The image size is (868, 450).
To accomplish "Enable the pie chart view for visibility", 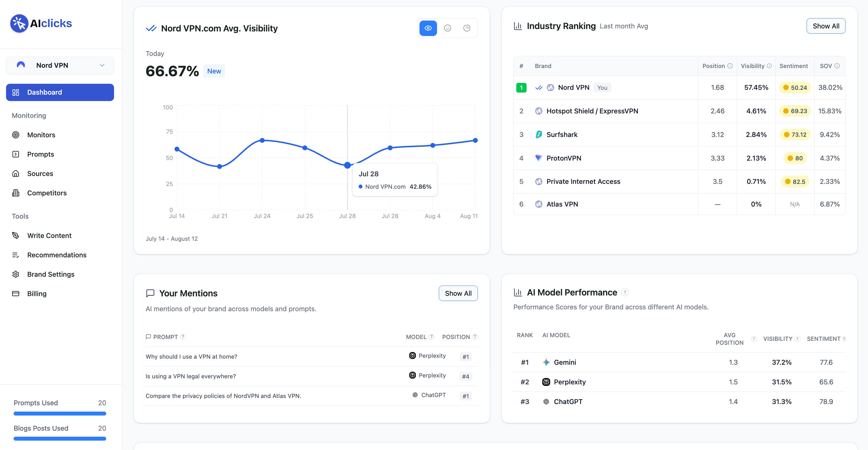I will [467, 28].
